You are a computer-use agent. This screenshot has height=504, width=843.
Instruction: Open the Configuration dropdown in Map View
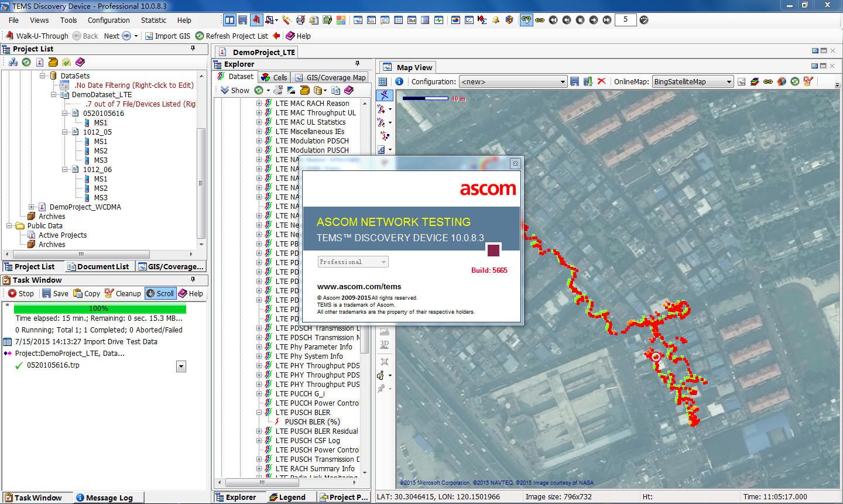click(x=513, y=81)
